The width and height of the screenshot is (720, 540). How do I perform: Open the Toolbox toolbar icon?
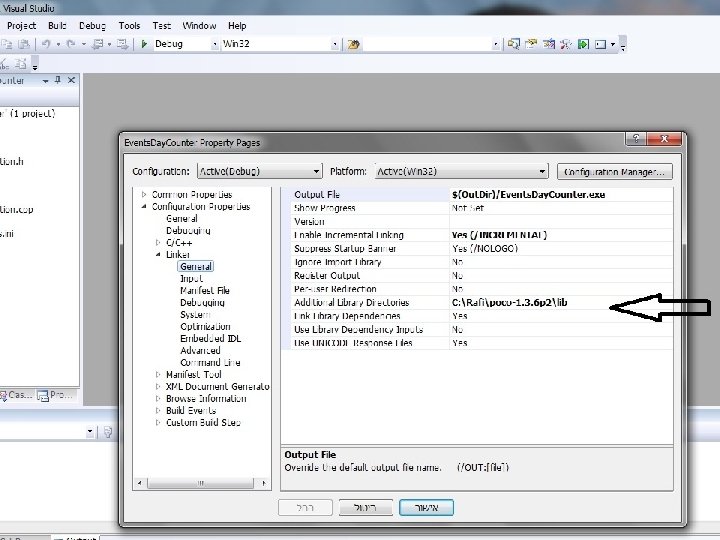click(x=566, y=44)
